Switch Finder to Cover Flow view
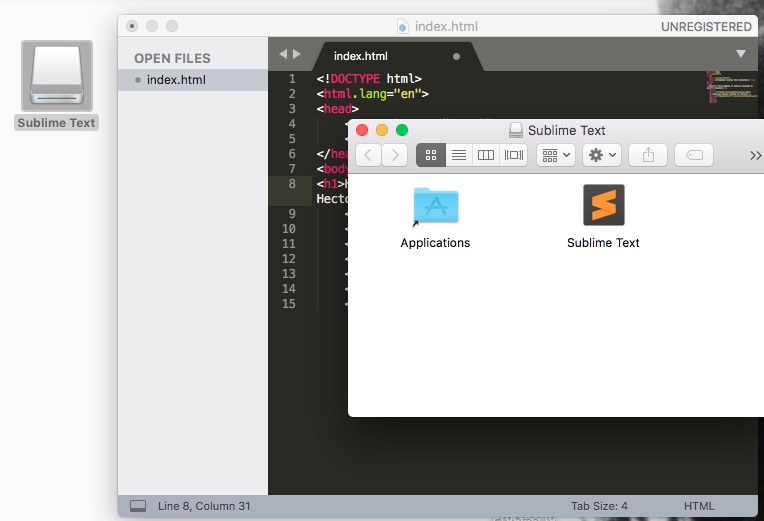The height and width of the screenshot is (521, 764). click(x=514, y=155)
